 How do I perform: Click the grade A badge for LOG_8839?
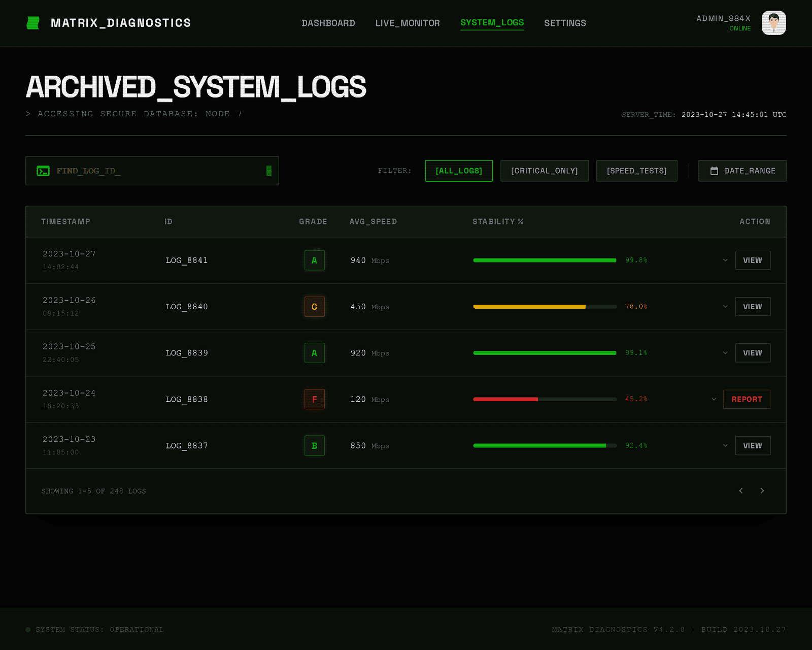pos(314,353)
